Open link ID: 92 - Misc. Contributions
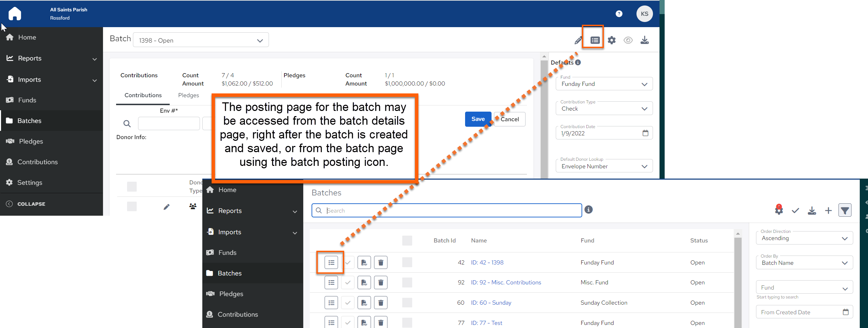This screenshot has width=868, height=328. coord(506,282)
